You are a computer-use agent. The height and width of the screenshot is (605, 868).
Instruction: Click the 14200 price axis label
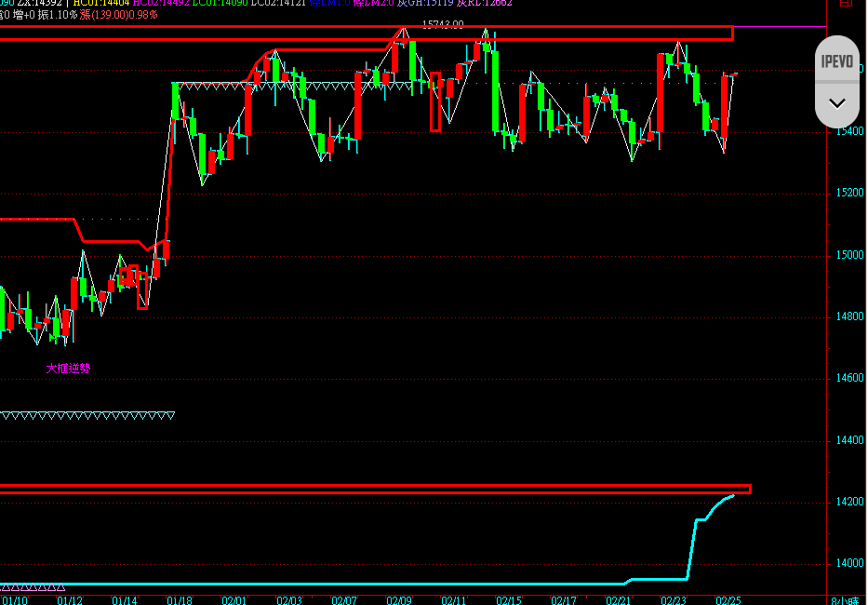[849, 502]
